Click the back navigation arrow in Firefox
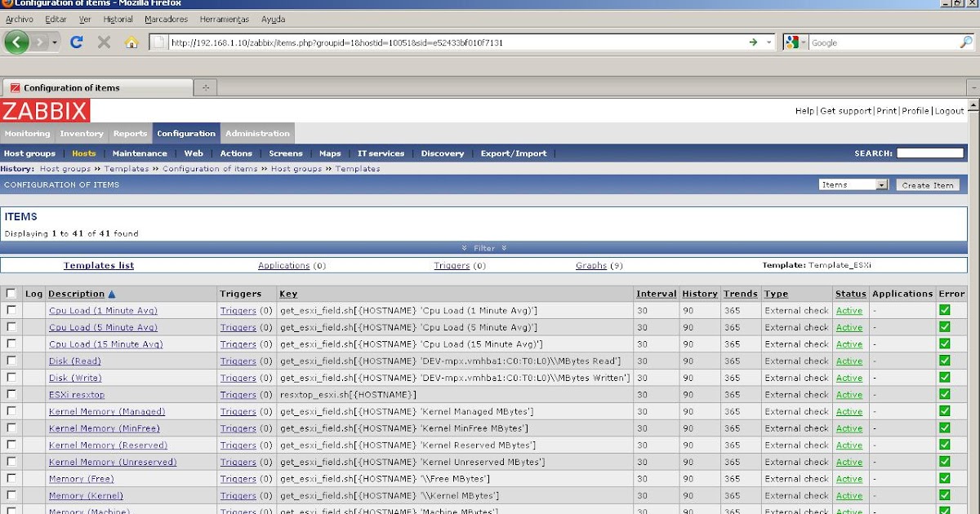Screen dimensions: 980x514 click(x=16, y=42)
